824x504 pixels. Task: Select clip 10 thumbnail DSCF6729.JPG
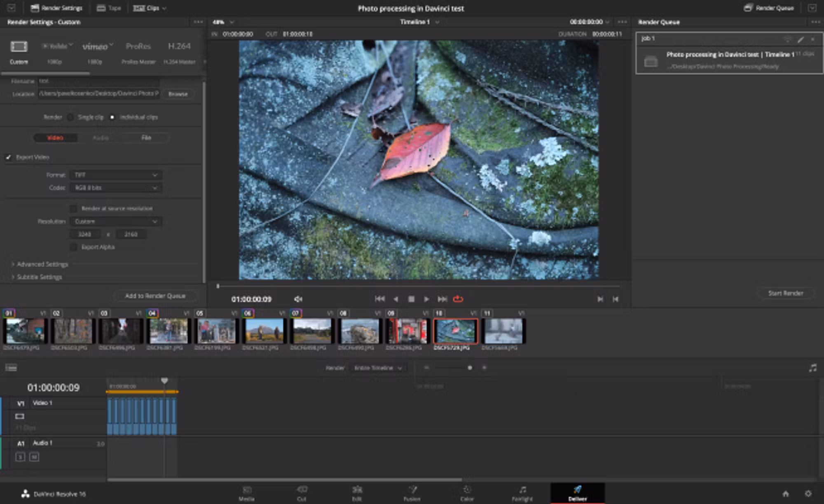[455, 331]
